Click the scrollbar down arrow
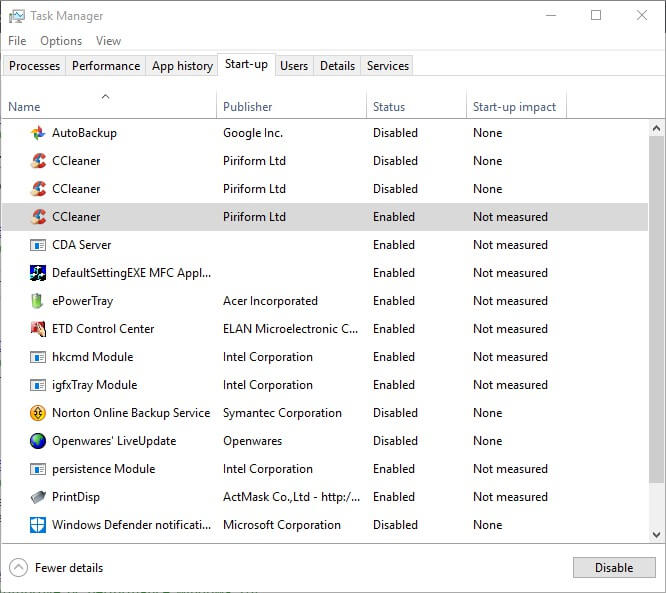 point(656,534)
